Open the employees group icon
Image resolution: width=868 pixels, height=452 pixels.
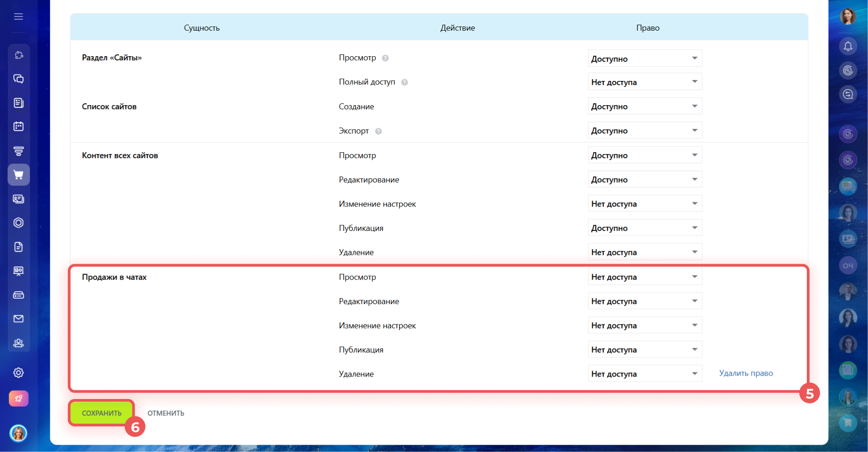point(18,343)
